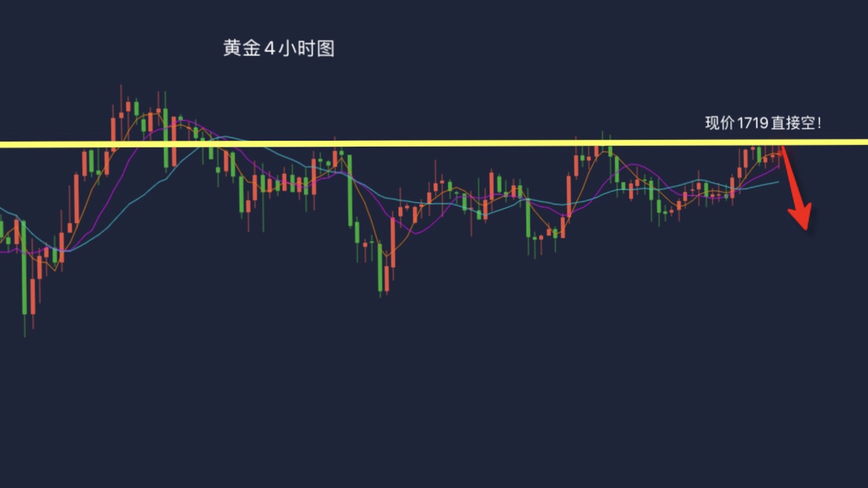Click the lowest wick of the first long green candle

pyautogui.click(x=25, y=326)
